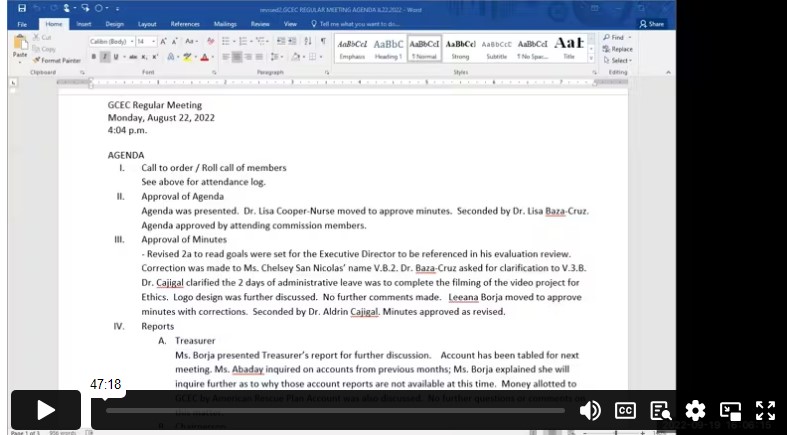Apply yellow text highlight color
Image resolution: width=787 pixels, height=435 pixels.
187,57
